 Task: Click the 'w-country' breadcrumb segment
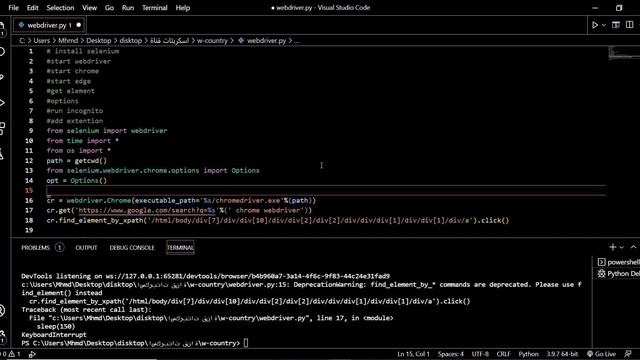point(212,41)
